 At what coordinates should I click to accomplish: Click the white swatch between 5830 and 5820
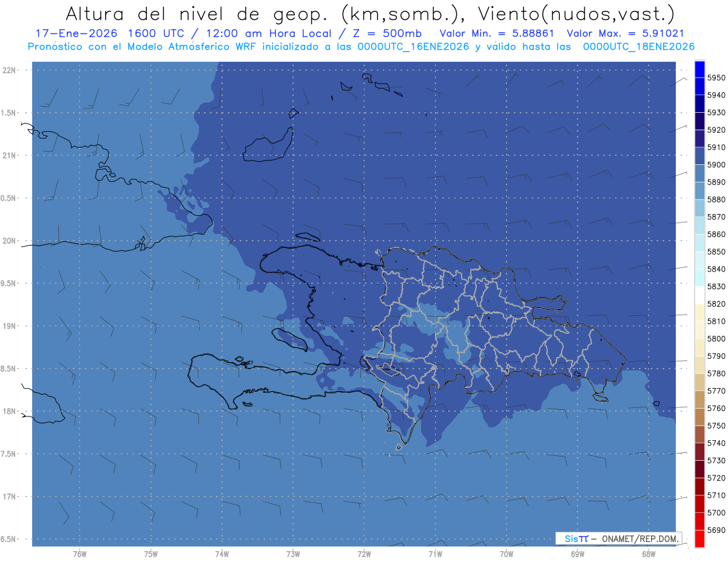[x=699, y=295]
